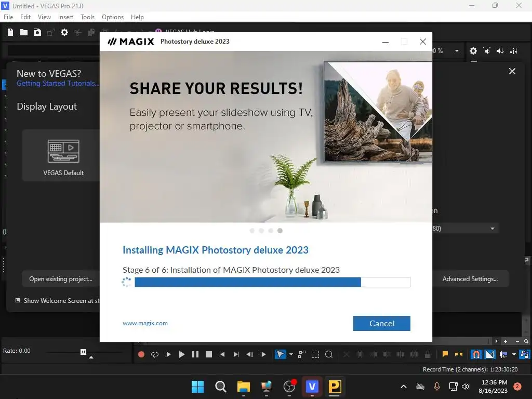Image resolution: width=532 pixels, height=399 pixels.
Task: Close the VEGAS welcome screen X
Action: [x=512, y=71]
